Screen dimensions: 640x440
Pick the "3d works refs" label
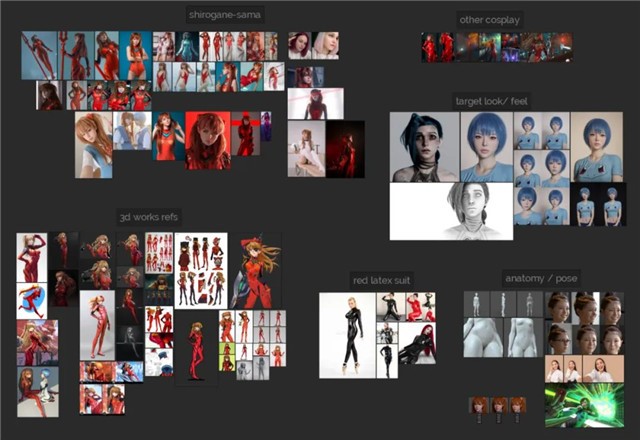(149, 217)
